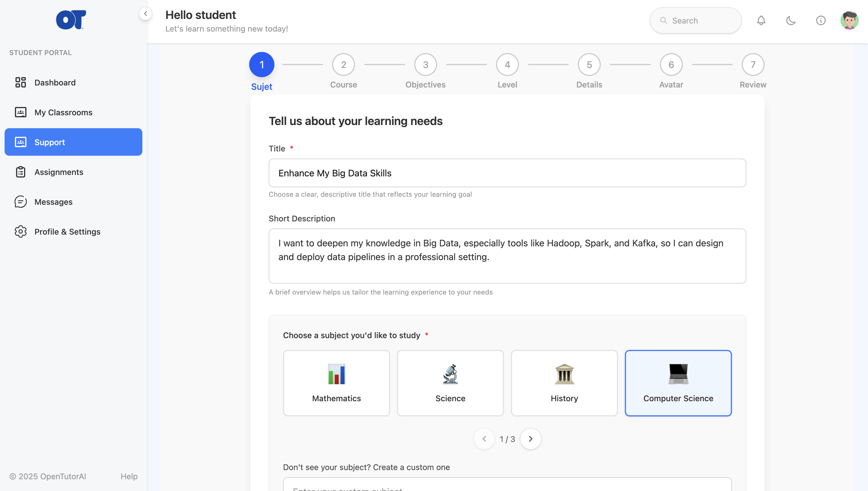Go to next subject page arrow
The height and width of the screenshot is (491, 868).
[x=530, y=439]
